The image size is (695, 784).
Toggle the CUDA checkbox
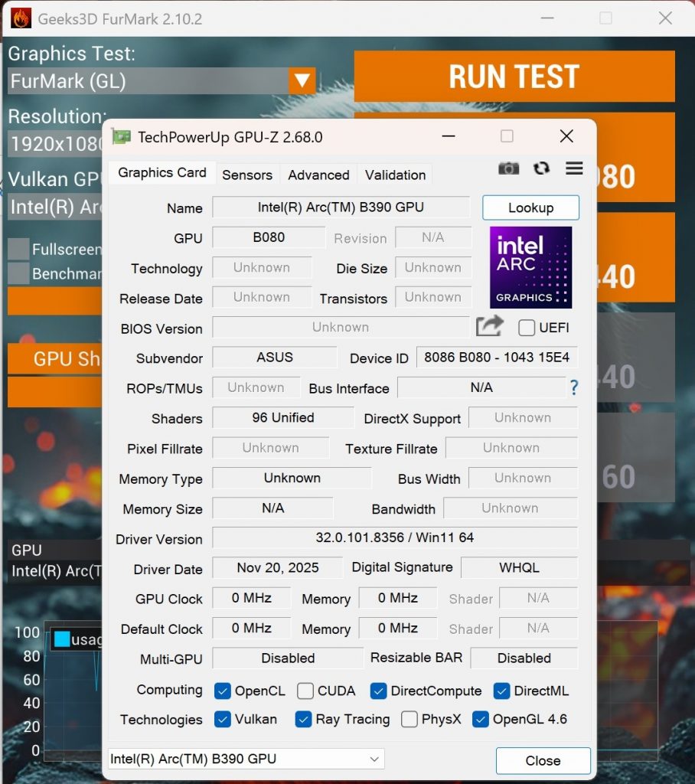coord(305,691)
